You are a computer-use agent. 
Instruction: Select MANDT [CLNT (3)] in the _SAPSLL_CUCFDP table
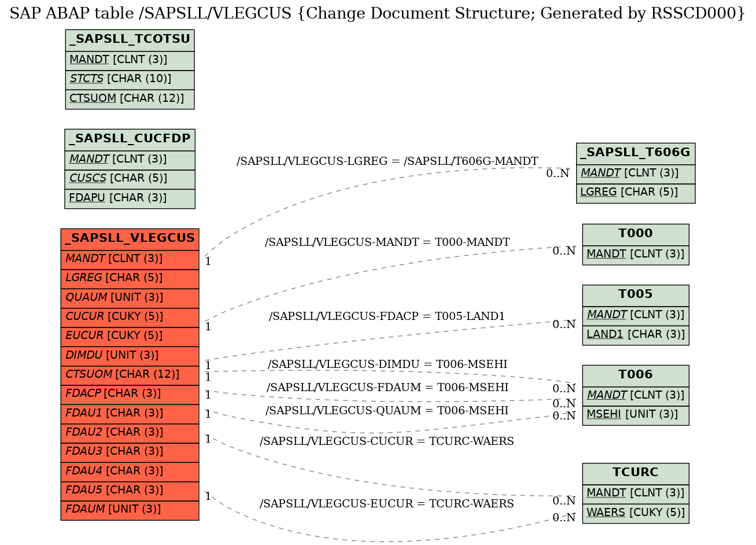point(130,160)
